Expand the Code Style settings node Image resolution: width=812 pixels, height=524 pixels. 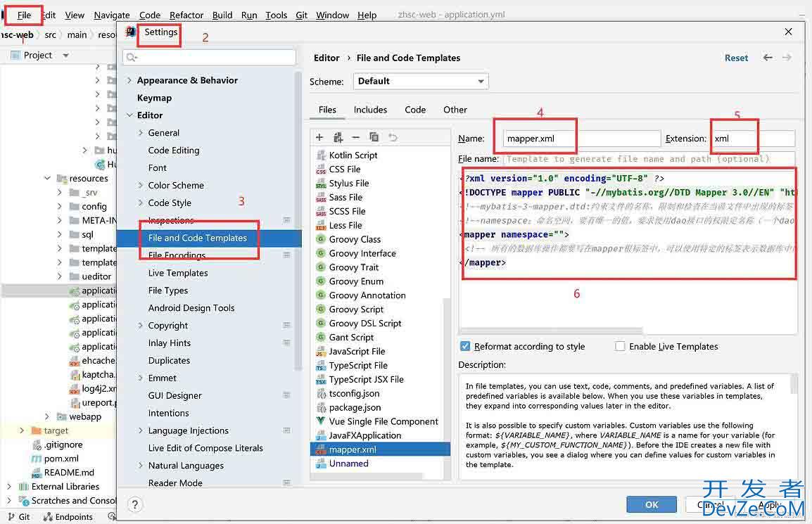click(x=140, y=203)
